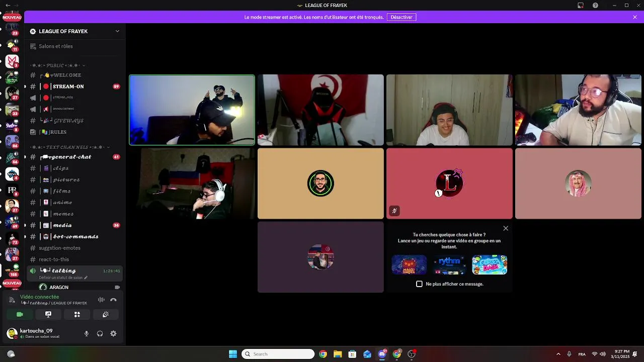Focus the Tunisian flag webcam tile
Screen dimensions: 644x362
tap(320, 110)
